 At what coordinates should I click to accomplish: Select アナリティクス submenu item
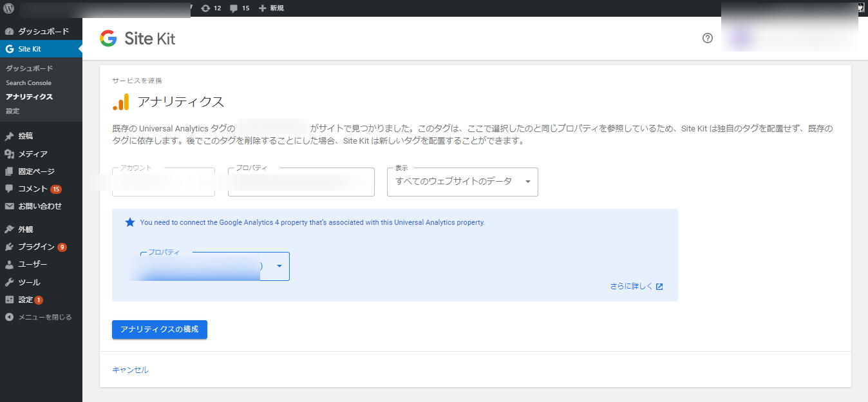click(30, 97)
